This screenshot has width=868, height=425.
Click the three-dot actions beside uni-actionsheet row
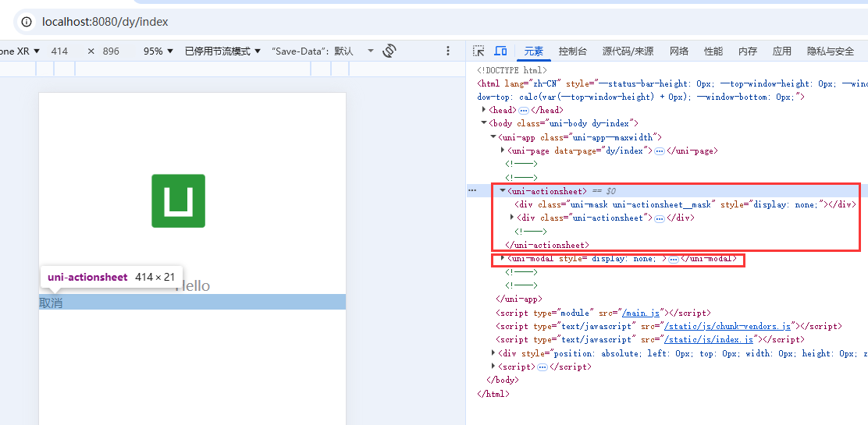[471, 190]
